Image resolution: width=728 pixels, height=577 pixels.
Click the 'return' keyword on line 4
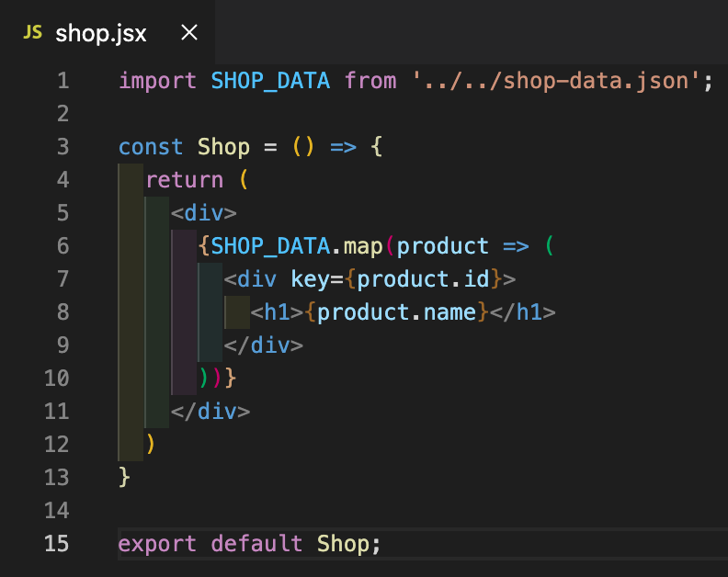point(185,180)
